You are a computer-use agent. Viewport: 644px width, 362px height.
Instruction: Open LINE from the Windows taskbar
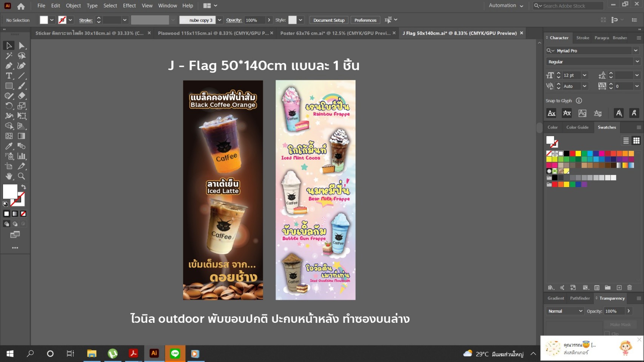[x=175, y=353]
